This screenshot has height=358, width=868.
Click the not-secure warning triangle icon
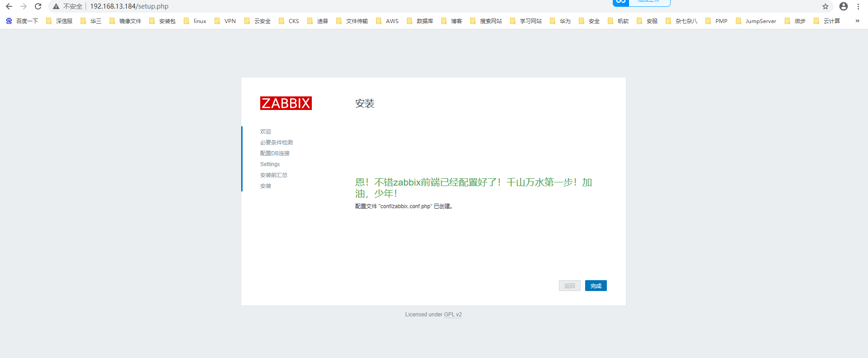pos(56,6)
